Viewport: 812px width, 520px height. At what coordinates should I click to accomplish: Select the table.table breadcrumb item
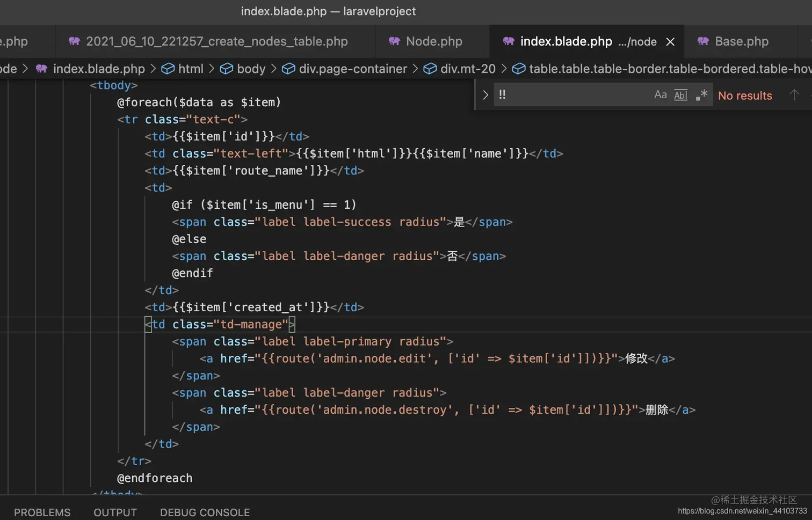[670, 69]
